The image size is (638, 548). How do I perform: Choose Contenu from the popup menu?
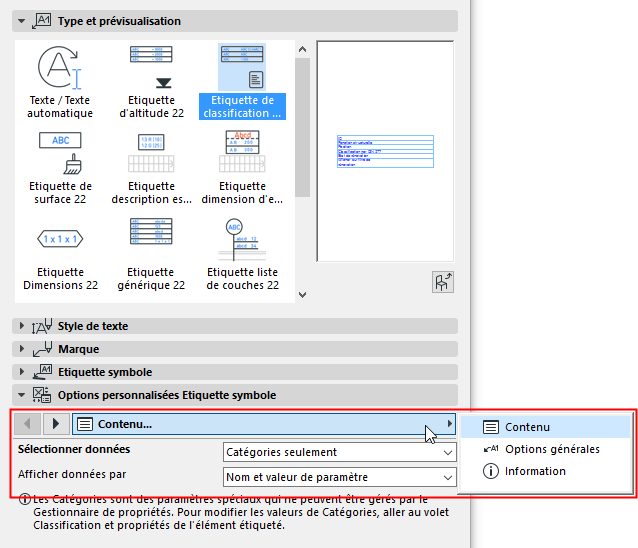click(x=546, y=427)
